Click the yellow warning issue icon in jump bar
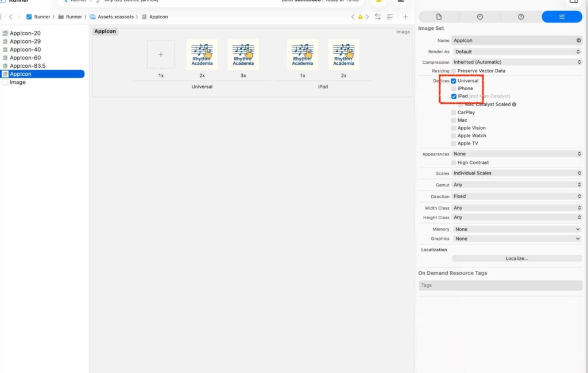The height and width of the screenshot is (373, 588). point(360,17)
